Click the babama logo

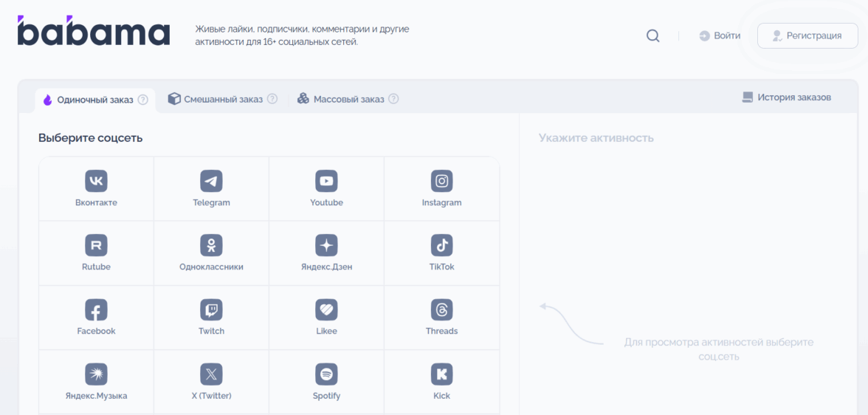pos(94,31)
